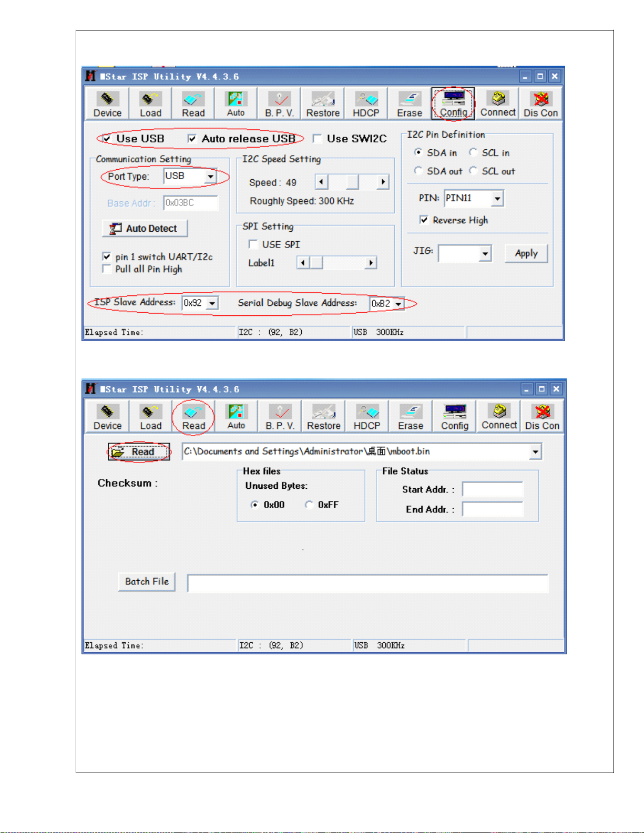Open the ISP Slave Address dropdown
644x833 pixels.
point(212,303)
